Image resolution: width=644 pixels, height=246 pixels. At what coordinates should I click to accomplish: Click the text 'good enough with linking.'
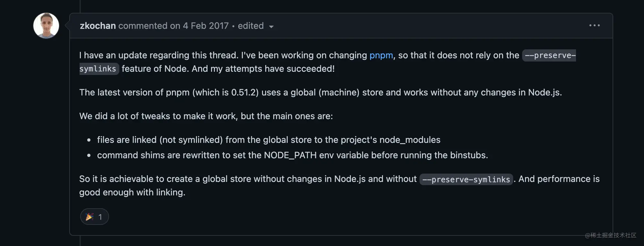132,193
